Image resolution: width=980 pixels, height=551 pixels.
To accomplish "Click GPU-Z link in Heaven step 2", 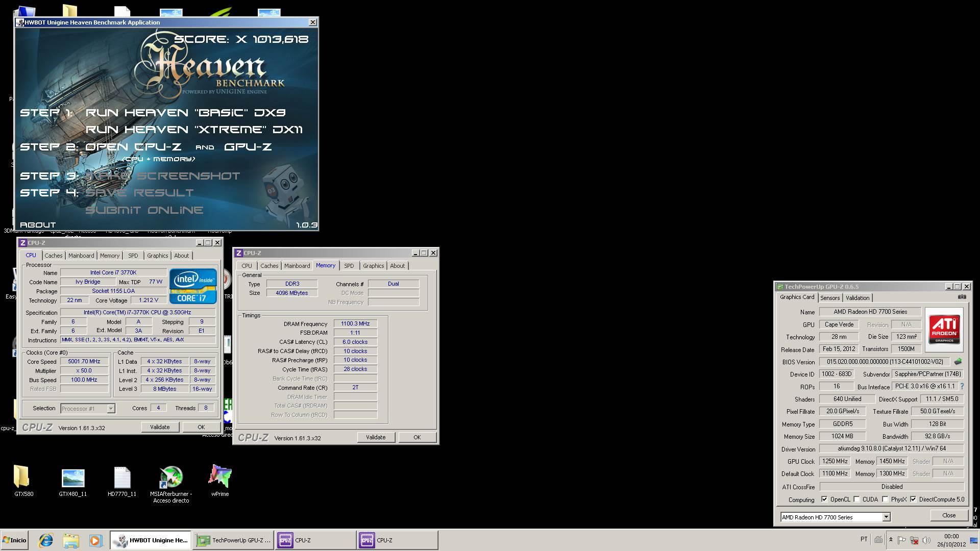I will [248, 147].
